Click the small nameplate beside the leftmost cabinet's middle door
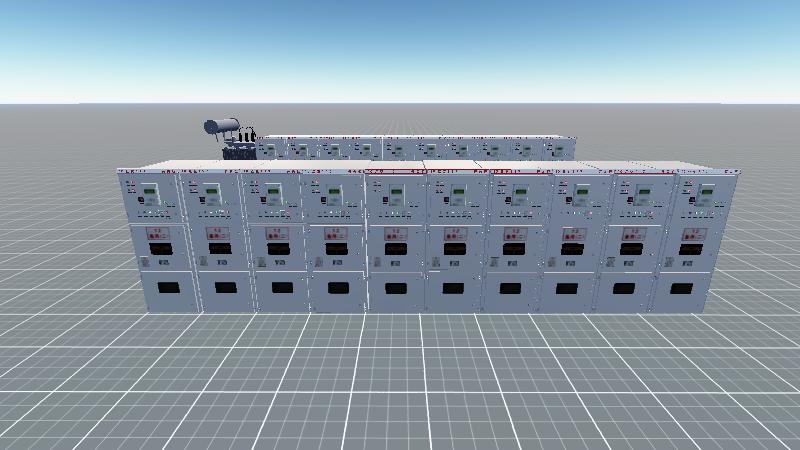This screenshot has height=450, width=800. pyautogui.click(x=144, y=262)
